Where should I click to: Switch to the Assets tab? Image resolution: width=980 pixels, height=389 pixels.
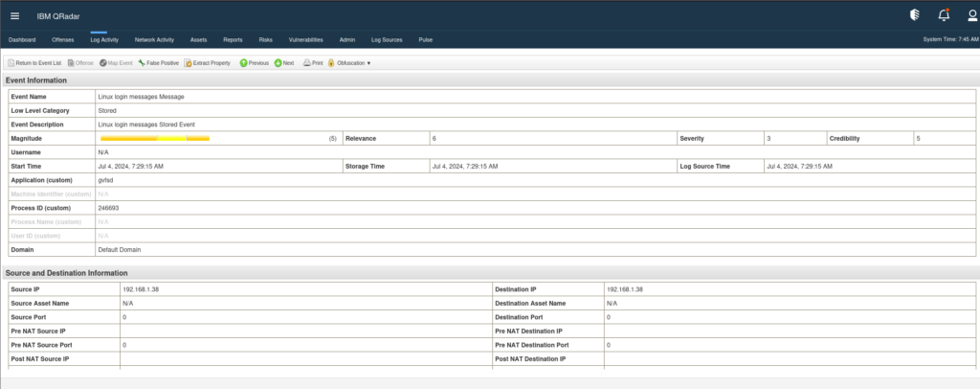(199, 40)
